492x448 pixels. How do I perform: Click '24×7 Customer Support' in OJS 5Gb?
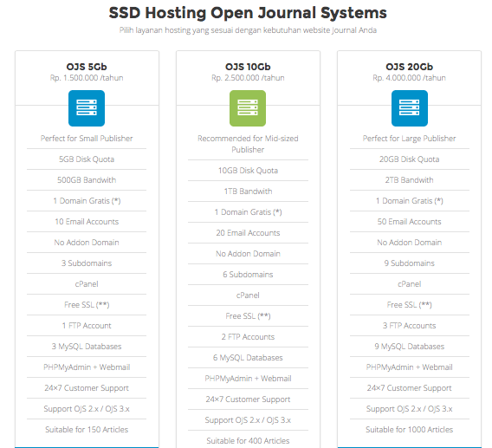[87, 388]
